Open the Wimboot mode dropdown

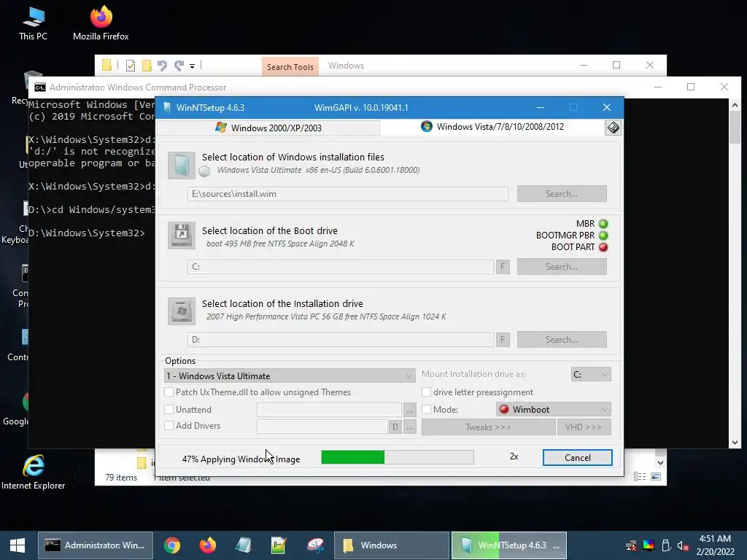tap(553, 410)
